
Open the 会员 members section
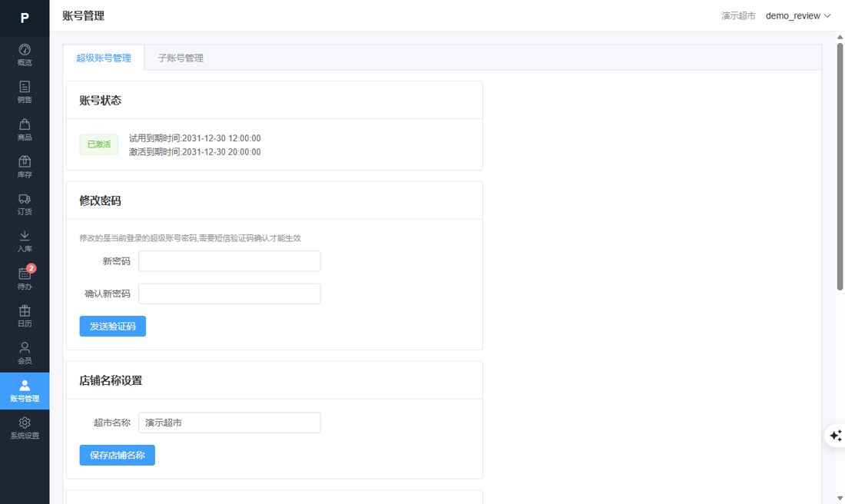point(25,353)
